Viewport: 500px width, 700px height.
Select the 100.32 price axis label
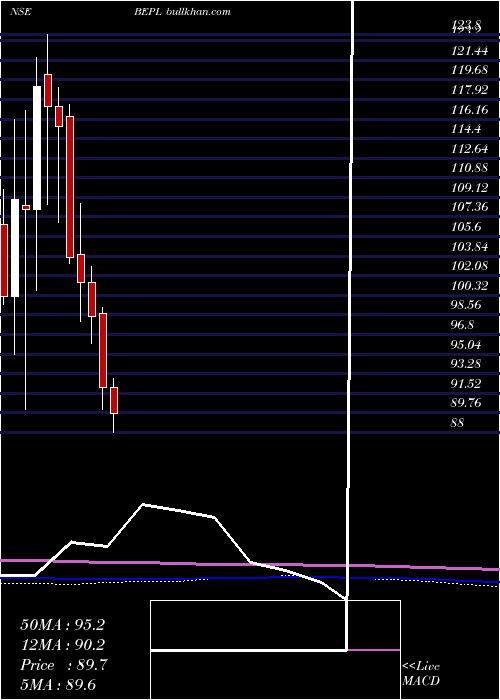click(469, 286)
